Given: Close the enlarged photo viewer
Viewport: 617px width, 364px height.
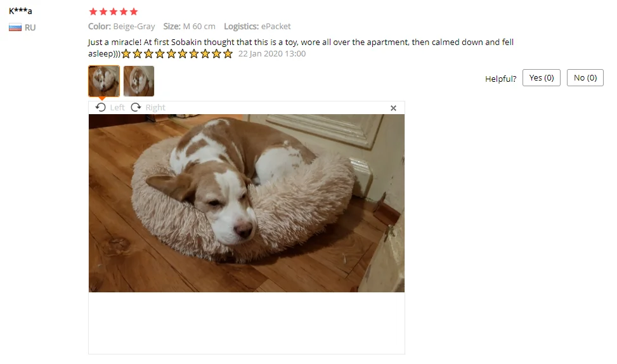Looking at the screenshot, I should pyautogui.click(x=393, y=108).
